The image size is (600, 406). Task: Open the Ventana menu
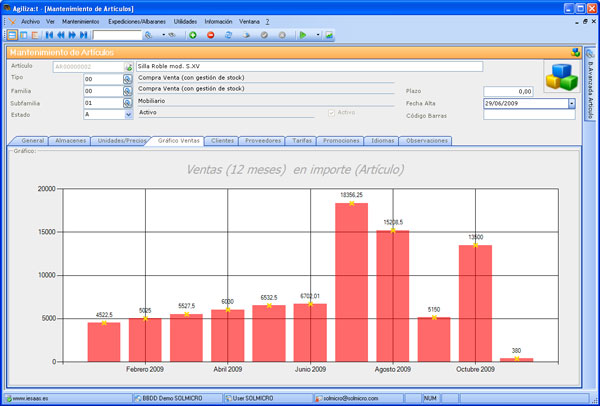tap(249, 22)
